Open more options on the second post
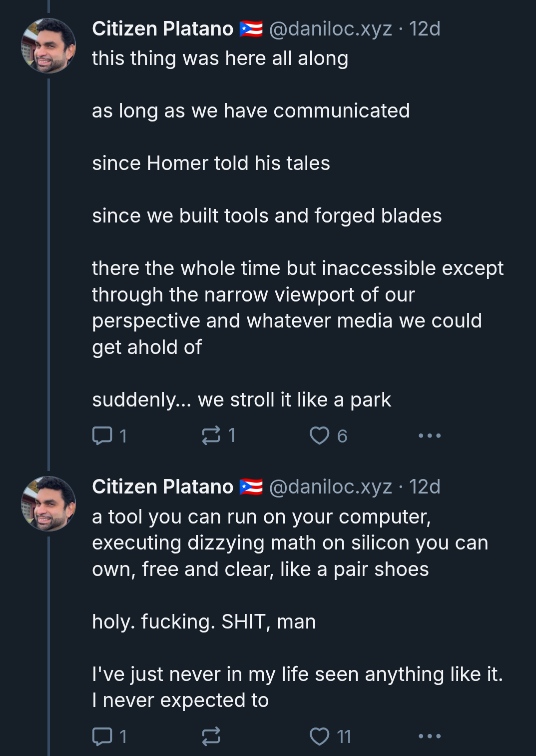 click(x=430, y=736)
